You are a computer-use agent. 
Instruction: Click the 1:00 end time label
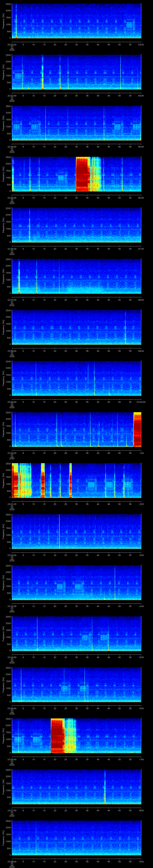click(x=141, y=453)
